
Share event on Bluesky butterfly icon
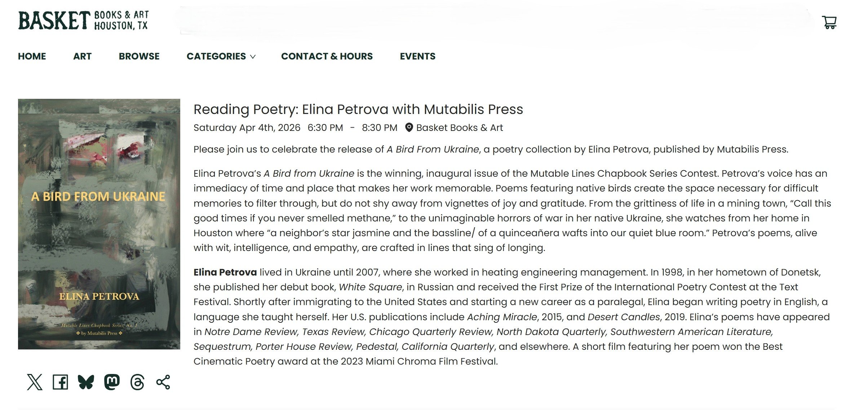pyautogui.click(x=86, y=382)
